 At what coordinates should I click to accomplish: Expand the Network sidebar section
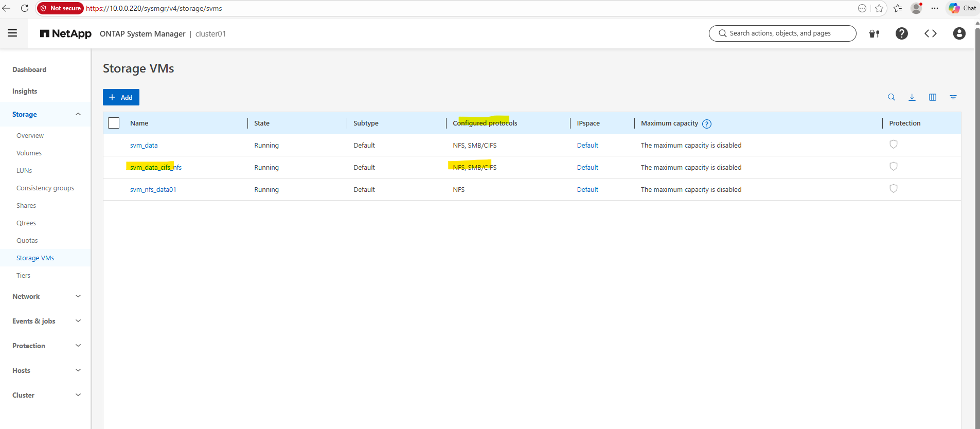[x=78, y=296]
